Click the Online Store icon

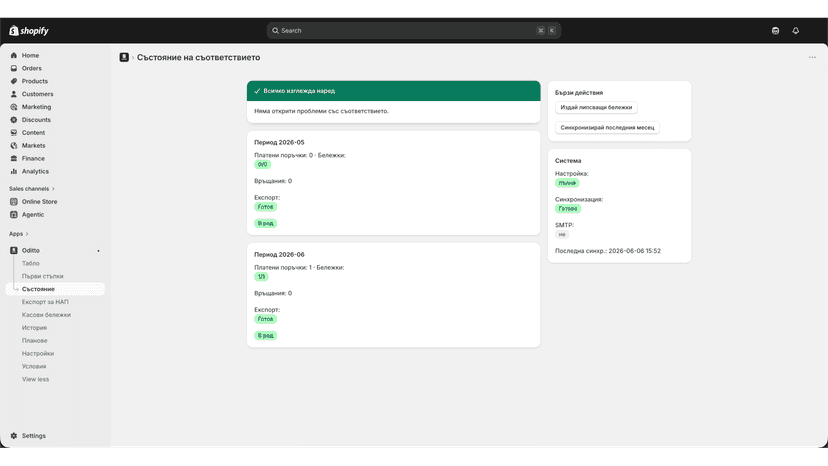(x=14, y=202)
